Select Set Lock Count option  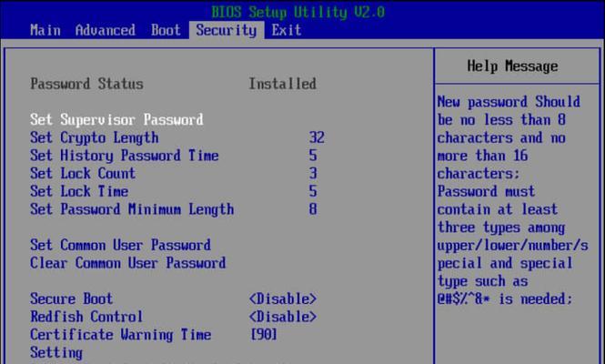[83, 173]
